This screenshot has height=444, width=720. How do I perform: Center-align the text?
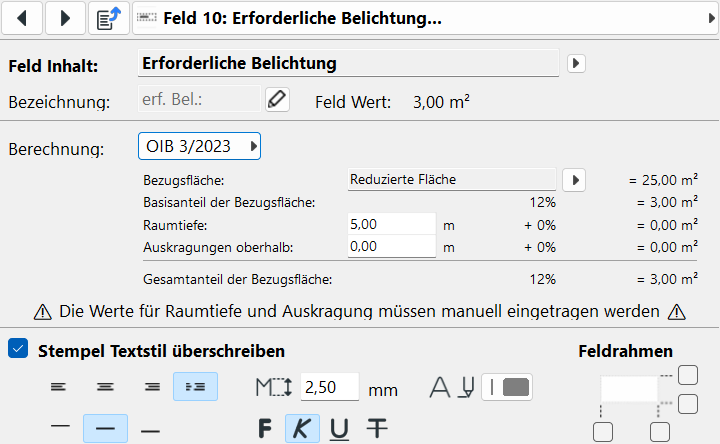[x=104, y=387]
